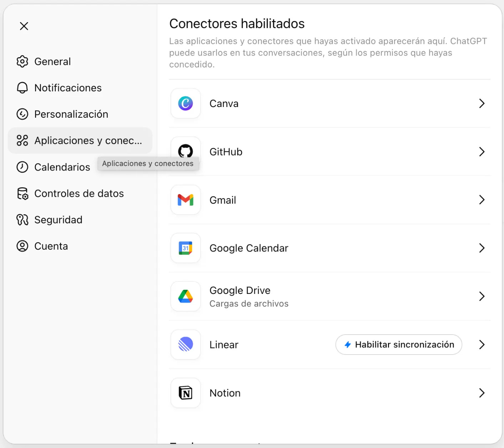This screenshot has width=504, height=448.
Task: Expand the Google Calendar connector chevron
Action: 482,248
